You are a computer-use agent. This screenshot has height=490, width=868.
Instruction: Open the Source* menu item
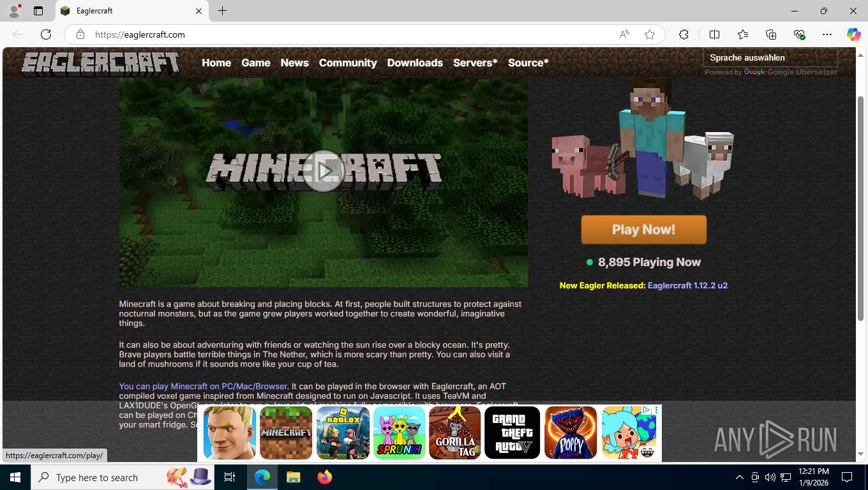point(528,63)
